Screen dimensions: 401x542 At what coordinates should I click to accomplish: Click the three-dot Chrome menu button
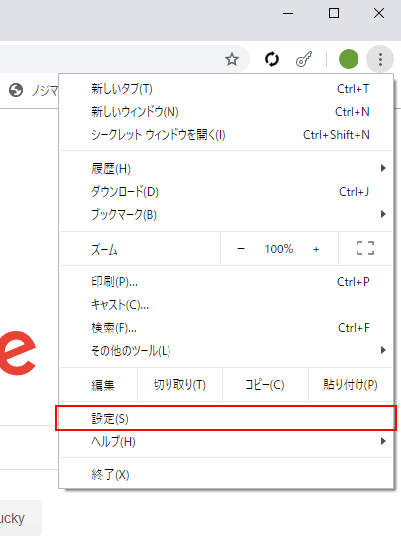coord(380,59)
